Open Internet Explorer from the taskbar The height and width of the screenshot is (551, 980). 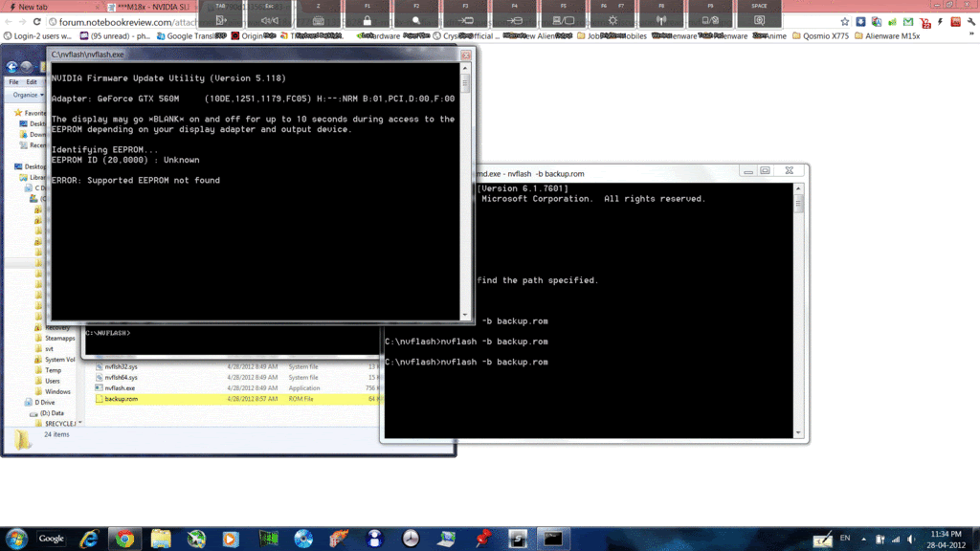89,539
